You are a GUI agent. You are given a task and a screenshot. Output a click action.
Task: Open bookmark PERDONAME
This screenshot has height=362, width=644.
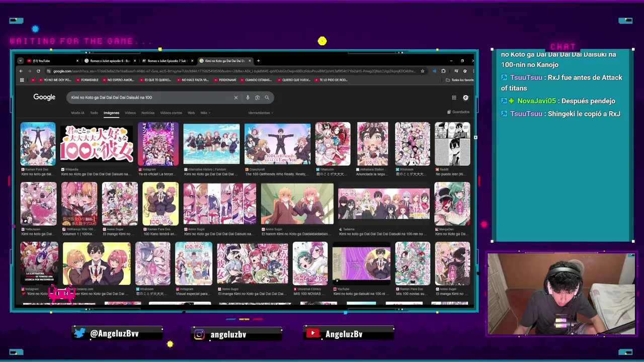click(x=224, y=80)
